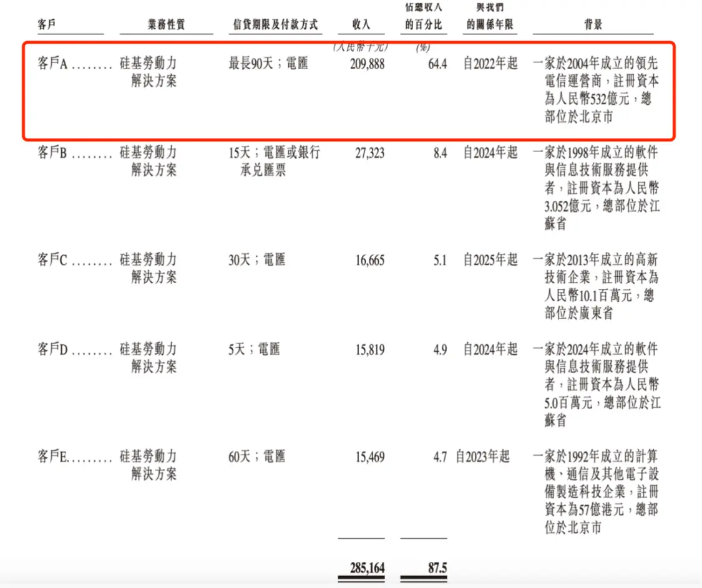Select the 客戶E row label
The height and width of the screenshot is (588, 702).
(50, 456)
